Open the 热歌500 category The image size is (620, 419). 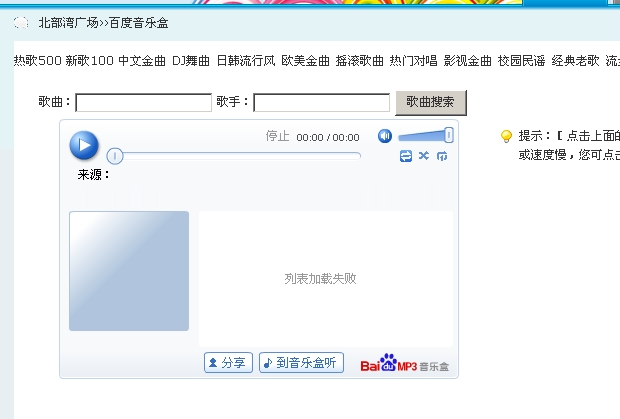point(38,61)
